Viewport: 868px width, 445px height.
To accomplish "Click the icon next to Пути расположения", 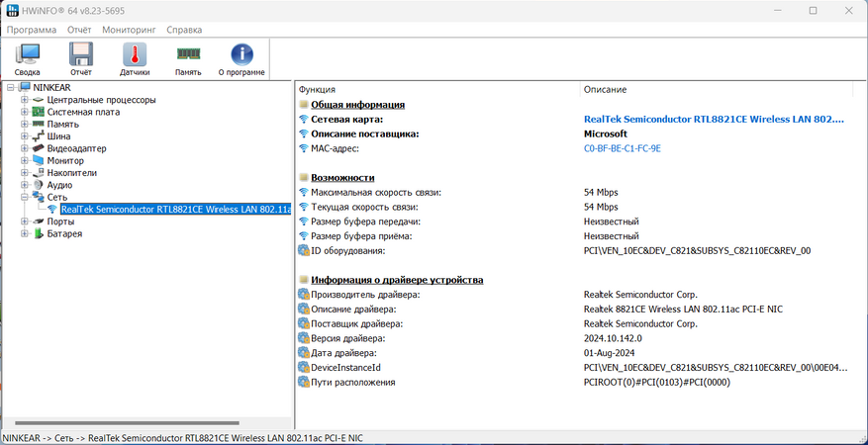I will (304, 382).
